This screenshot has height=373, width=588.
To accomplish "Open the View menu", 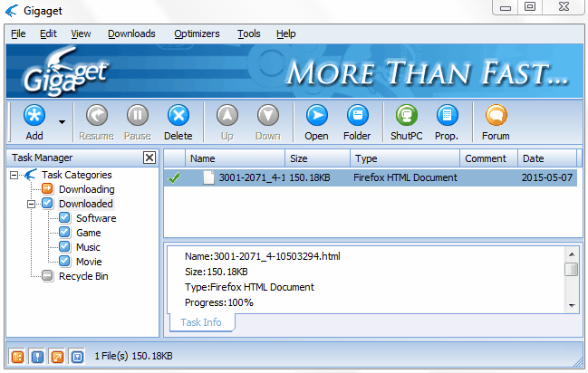I will [x=81, y=33].
